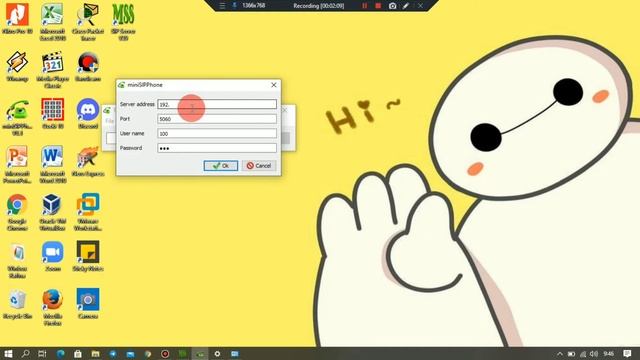Open the recorder bar menu icon
640x360 pixels.
(x=222, y=6)
